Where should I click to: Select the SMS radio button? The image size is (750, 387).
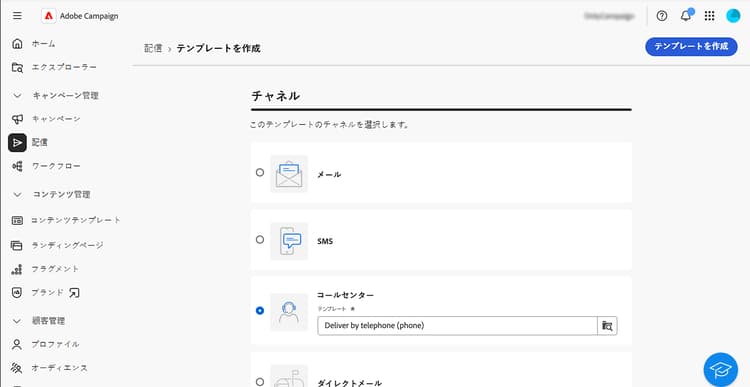[260, 239]
